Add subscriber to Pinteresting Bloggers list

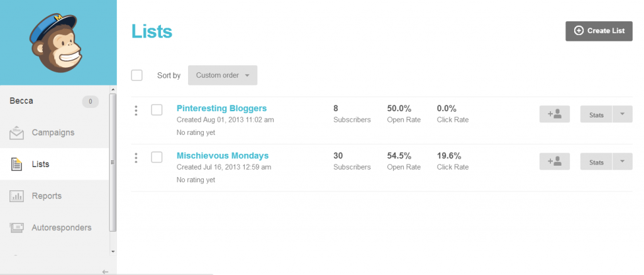coord(555,114)
